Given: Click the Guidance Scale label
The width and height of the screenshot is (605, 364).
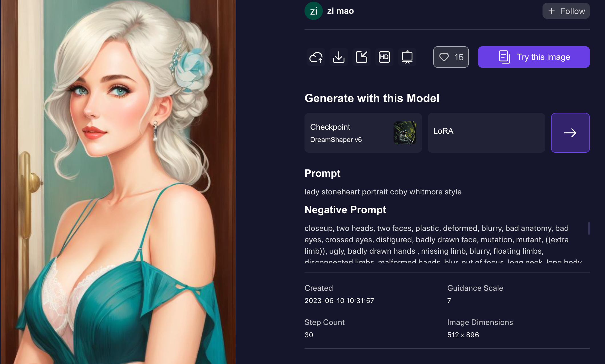Looking at the screenshot, I should click(x=475, y=288).
